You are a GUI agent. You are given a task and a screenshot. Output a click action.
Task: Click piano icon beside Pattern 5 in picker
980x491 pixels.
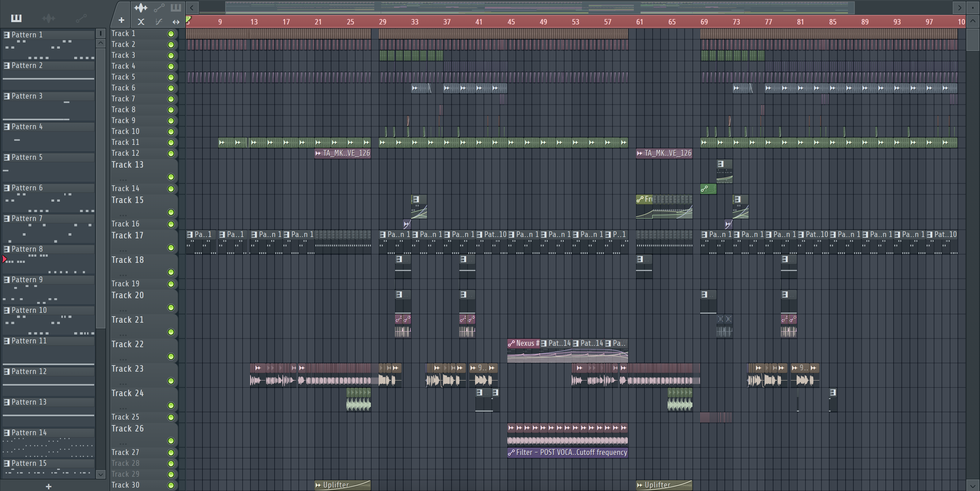tap(6, 157)
